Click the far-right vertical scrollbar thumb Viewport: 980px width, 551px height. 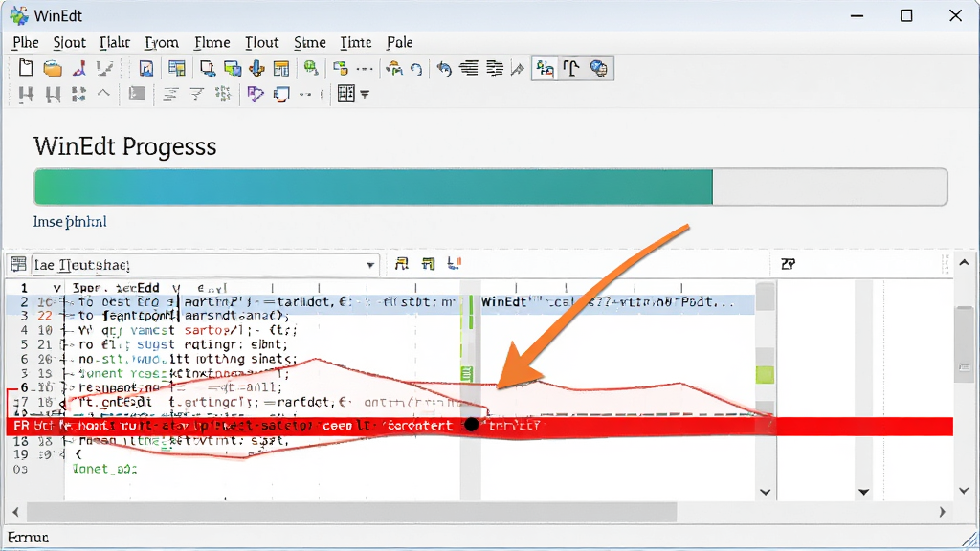[x=965, y=344]
